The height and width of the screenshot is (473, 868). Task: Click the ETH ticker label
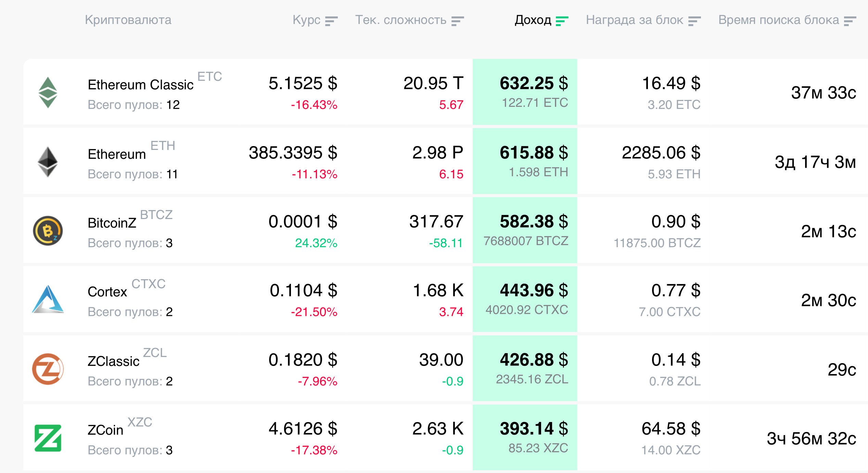click(163, 145)
